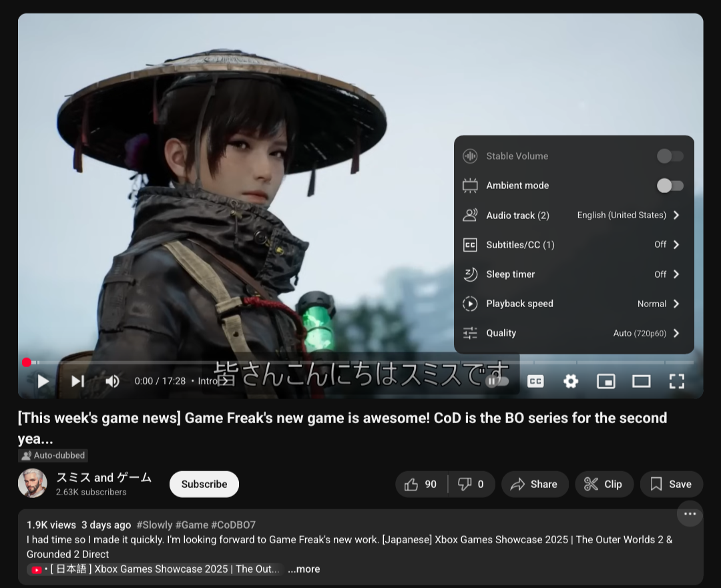The image size is (721, 588).
Task: Click the Auto-dubbed badge
Action: [x=53, y=456]
